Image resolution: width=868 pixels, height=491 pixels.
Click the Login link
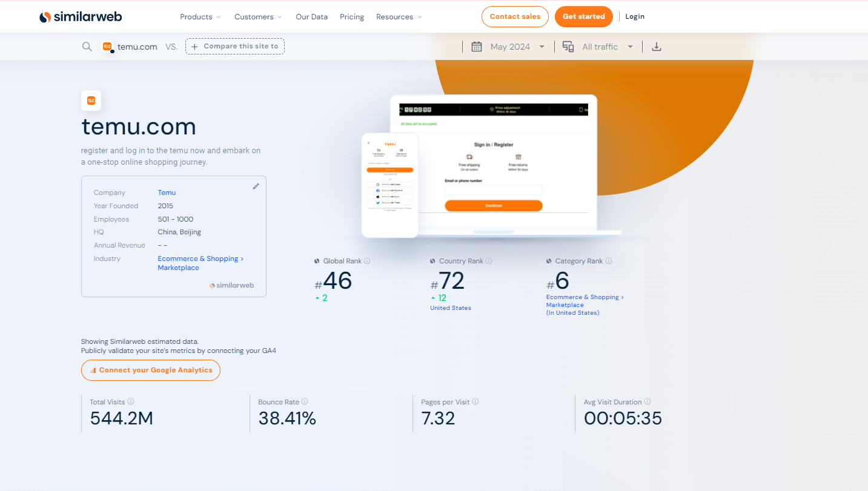[x=635, y=17]
